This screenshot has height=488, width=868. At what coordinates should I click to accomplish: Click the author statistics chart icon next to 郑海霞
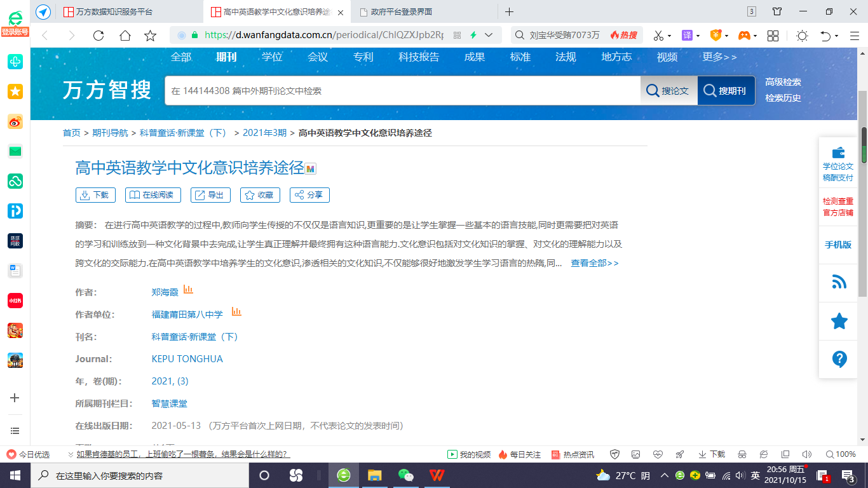[188, 290]
